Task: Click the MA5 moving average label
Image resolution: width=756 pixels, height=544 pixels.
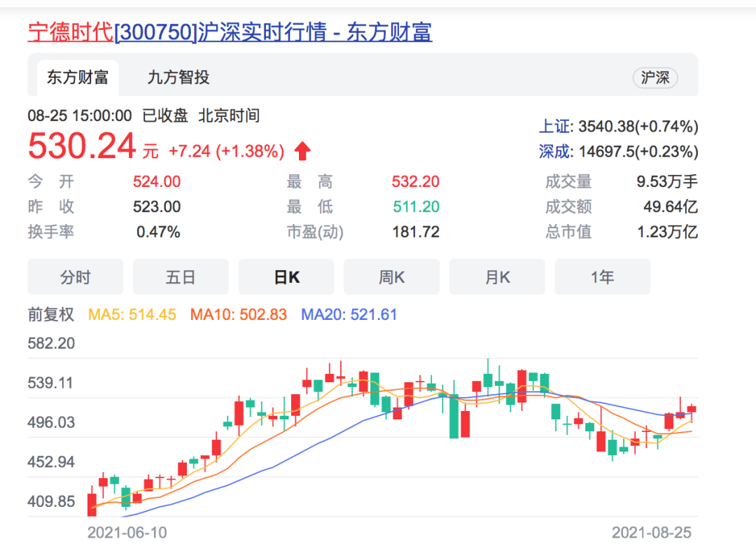Action: [132, 315]
